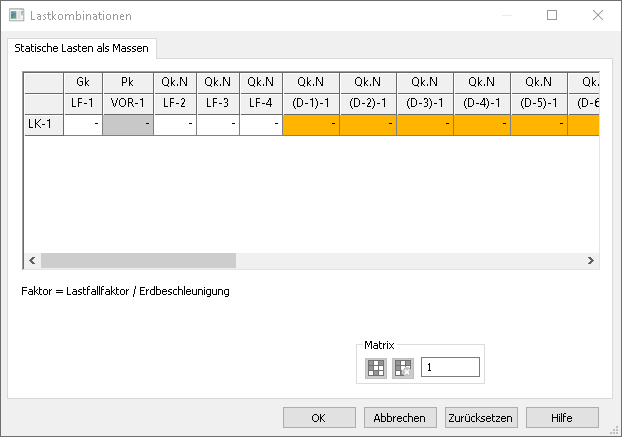Click the Lastkombinationen window title icon
Image resolution: width=622 pixels, height=437 pixels.
(17, 16)
